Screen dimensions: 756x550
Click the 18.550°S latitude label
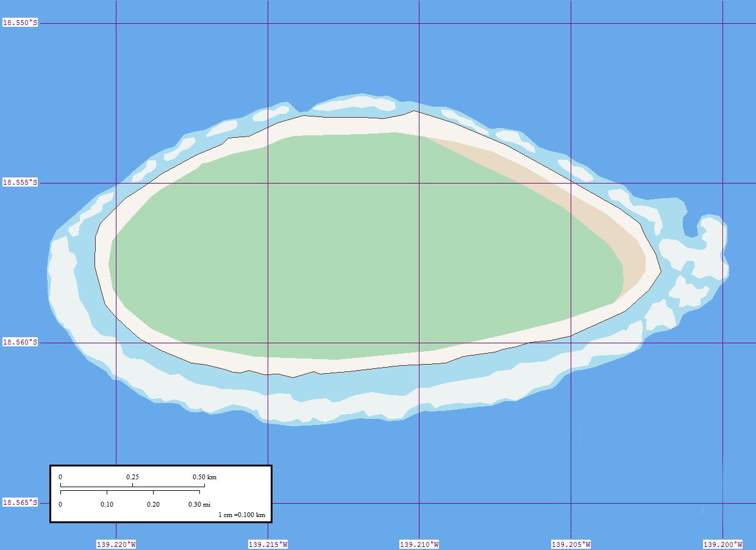(x=20, y=23)
